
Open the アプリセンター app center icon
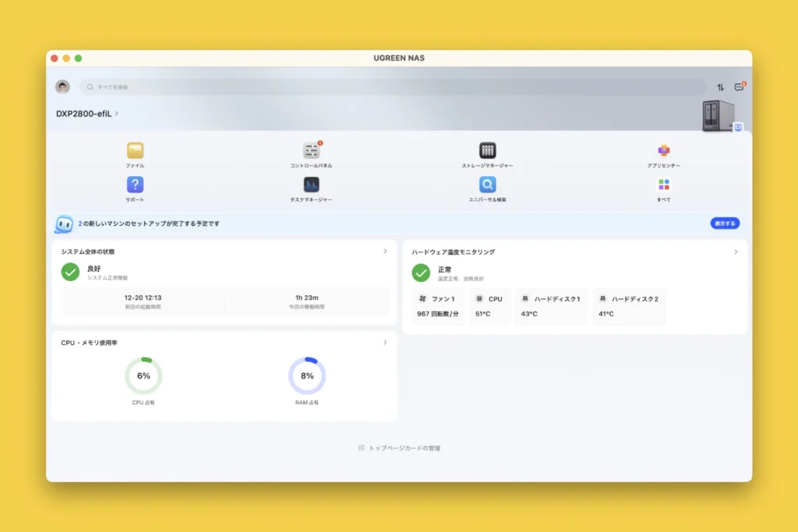663,151
